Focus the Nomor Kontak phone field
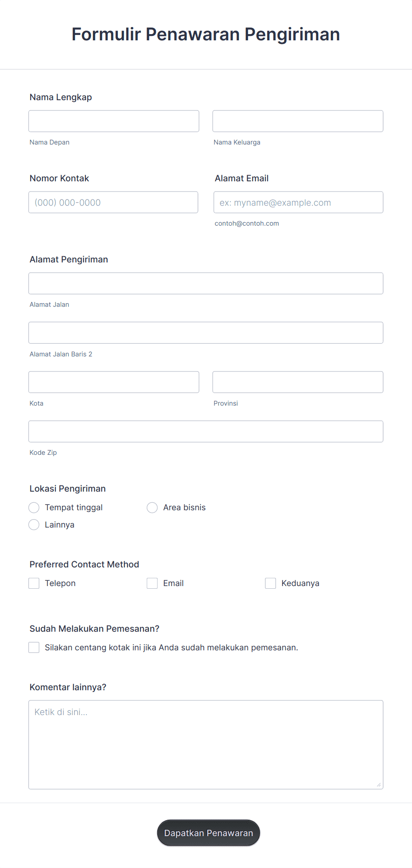The height and width of the screenshot is (868, 412). point(113,202)
